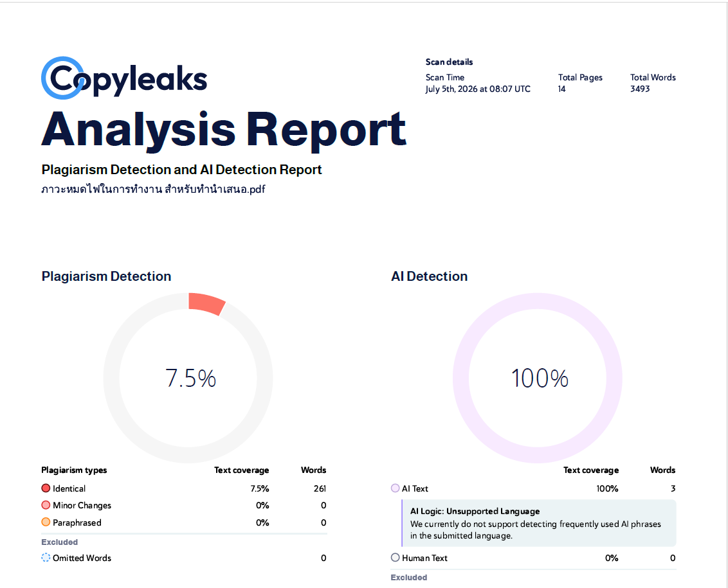Viewport: 728px width, 588px height.
Task: Click the dashed Omitted Words icon
Action: 46,558
